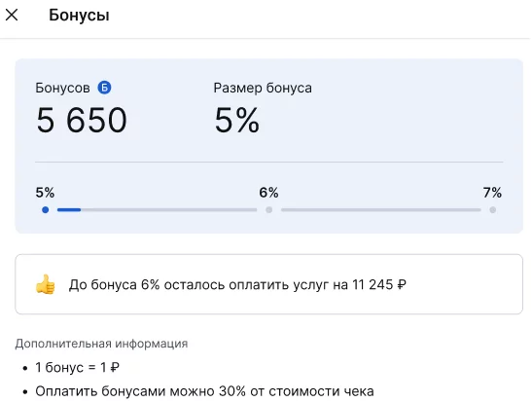Image resolution: width=532 pixels, height=402 pixels.
Task: Click the До бонуса 6% осталось message
Action: (237, 284)
